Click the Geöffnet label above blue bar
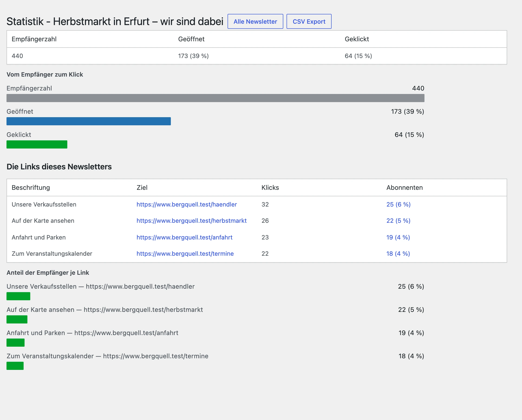Viewport: 522px width, 420px height. (x=20, y=112)
